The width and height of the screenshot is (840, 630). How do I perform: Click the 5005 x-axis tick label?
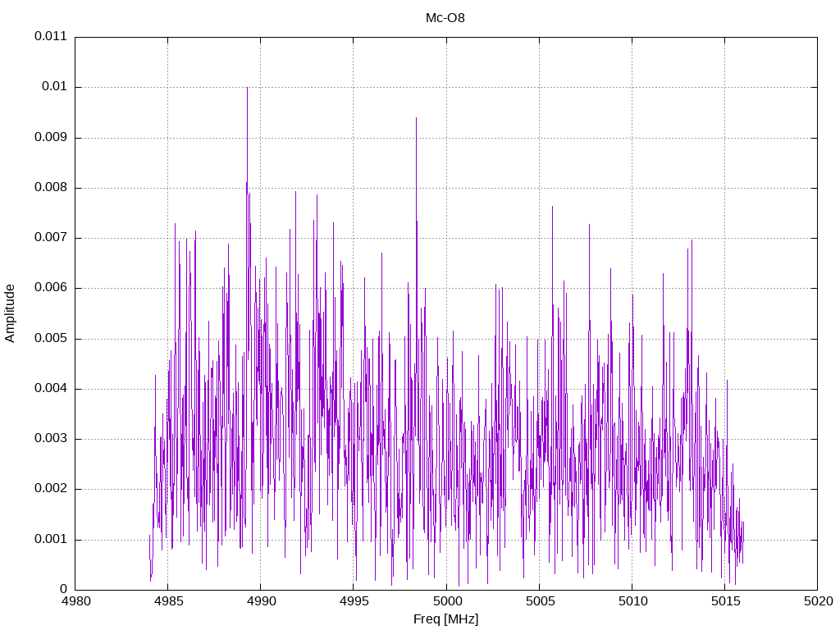(x=540, y=601)
